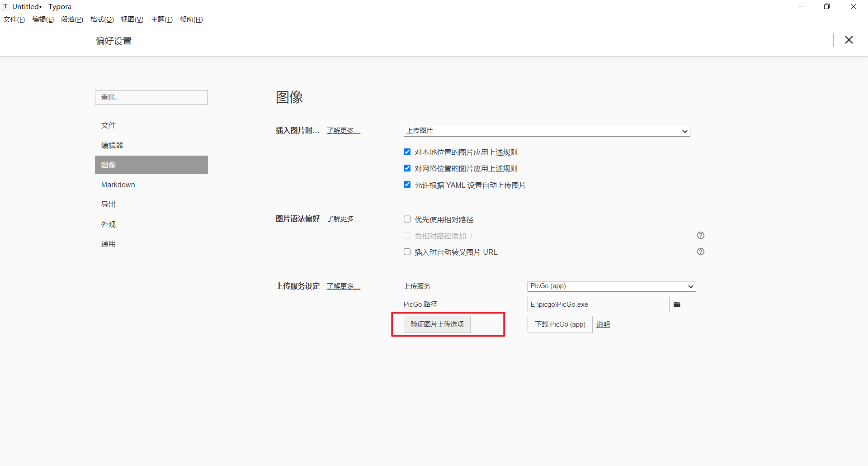This screenshot has width=868, height=466.
Task: Check the disabled 为相对路径添加 ./ option
Action: [407, 236]
